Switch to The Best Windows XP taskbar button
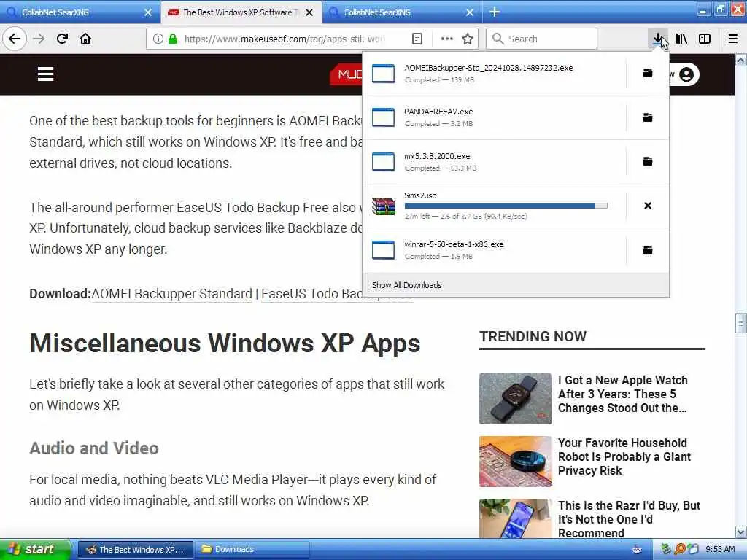Screen dimensions: 747x560 click(135, 550)
